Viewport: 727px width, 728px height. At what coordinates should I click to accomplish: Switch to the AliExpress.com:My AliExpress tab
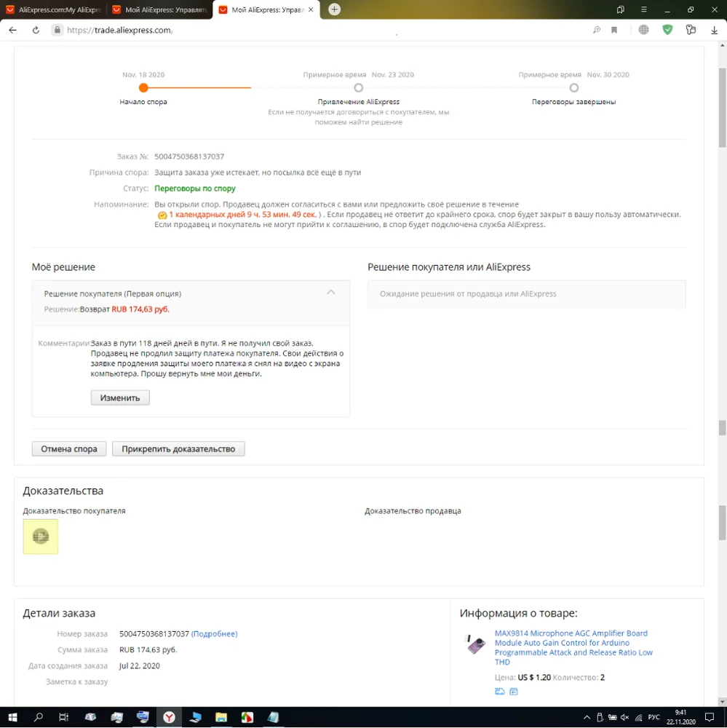tap(53, 9)
